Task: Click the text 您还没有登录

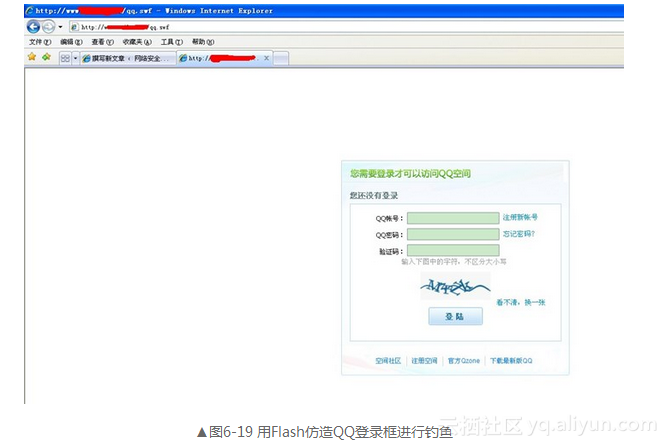Action: [374, 196]
